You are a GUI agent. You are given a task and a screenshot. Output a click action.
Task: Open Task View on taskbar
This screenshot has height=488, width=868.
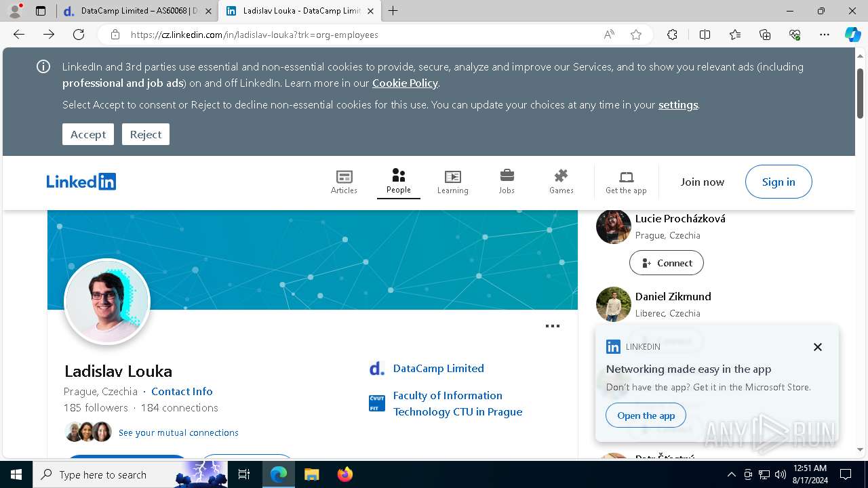click(245, 474)
